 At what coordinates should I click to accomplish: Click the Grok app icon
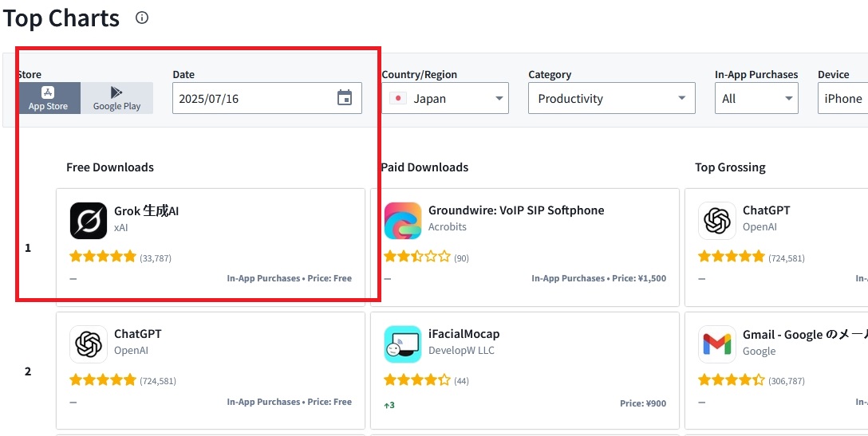pyautogui.click(x=89, y=220)
